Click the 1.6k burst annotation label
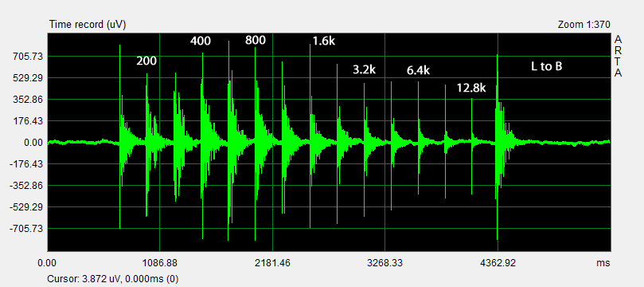The image size is (644, 287). click(324, 41)
